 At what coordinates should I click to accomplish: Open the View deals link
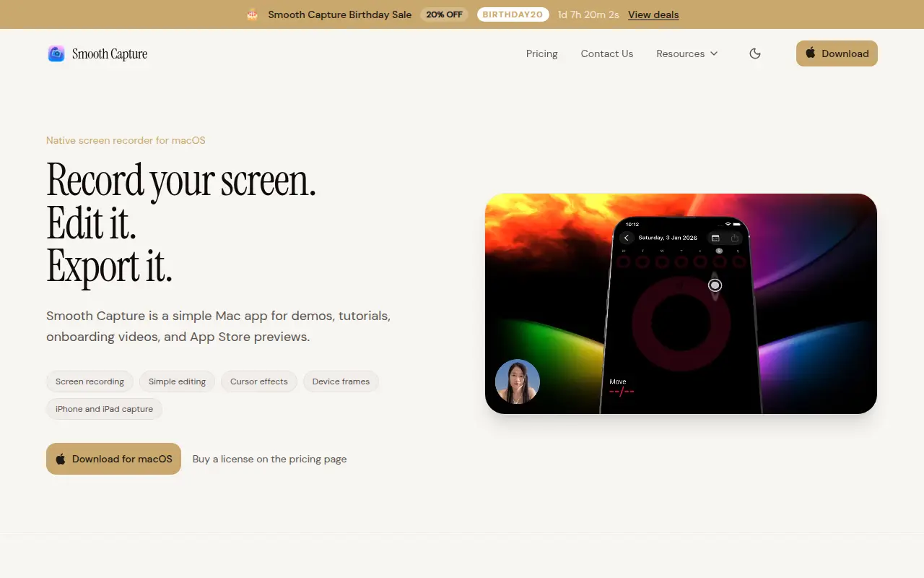click(653, 14)
